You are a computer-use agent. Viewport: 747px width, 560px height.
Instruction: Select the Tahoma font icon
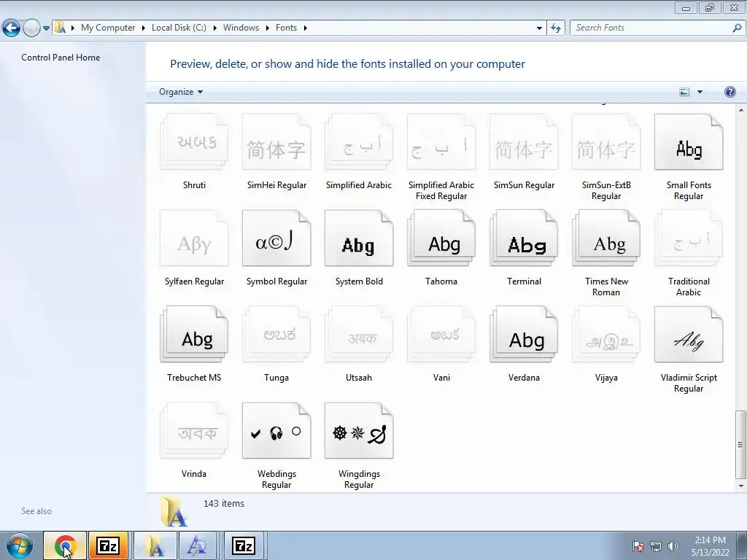point(441,238)
